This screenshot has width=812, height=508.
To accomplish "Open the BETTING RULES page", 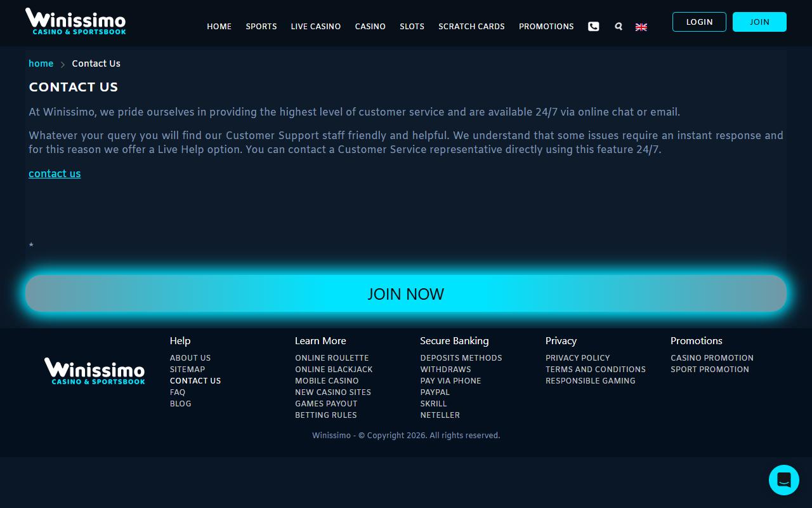I will tap(325, 415).
